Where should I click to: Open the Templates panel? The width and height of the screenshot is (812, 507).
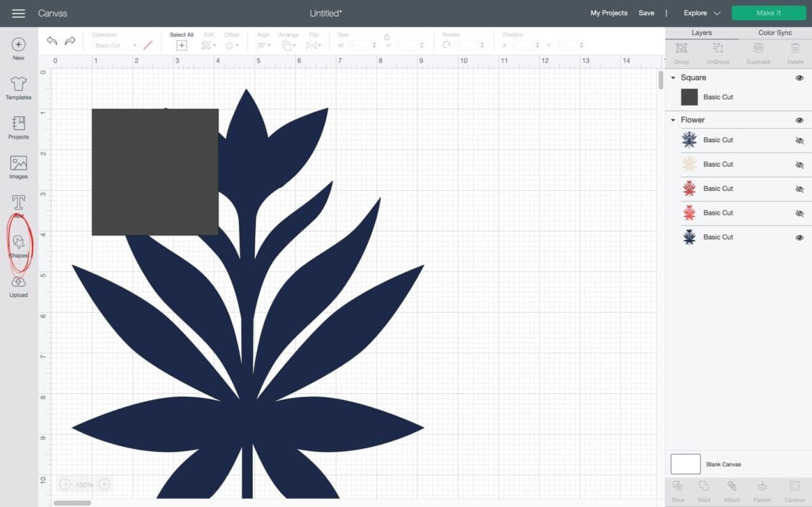tap(18, 88)
